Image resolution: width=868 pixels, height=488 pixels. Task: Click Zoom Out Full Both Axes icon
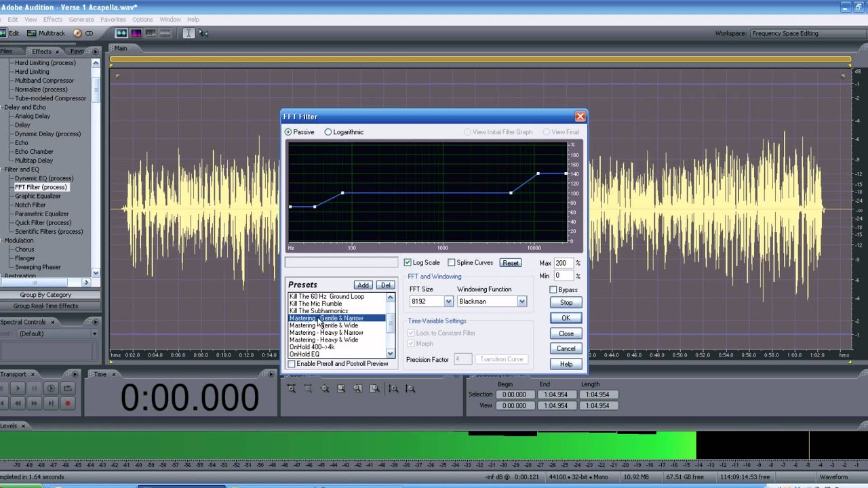click(325, 388)
